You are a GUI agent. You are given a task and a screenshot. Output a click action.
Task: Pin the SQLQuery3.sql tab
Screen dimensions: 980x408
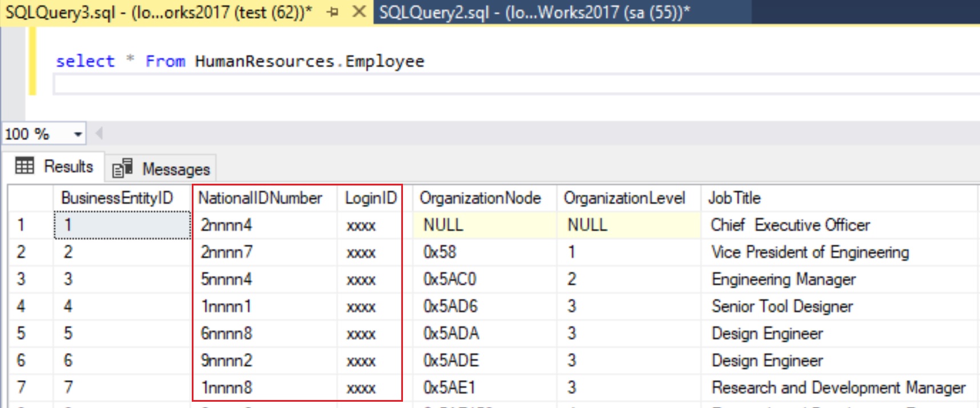(333, 12)
